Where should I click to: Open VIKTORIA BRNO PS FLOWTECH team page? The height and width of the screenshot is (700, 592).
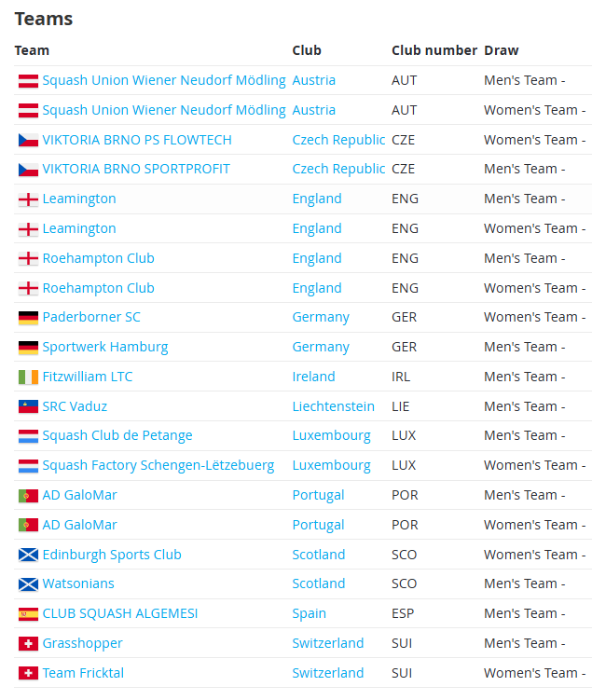point(137,140)
